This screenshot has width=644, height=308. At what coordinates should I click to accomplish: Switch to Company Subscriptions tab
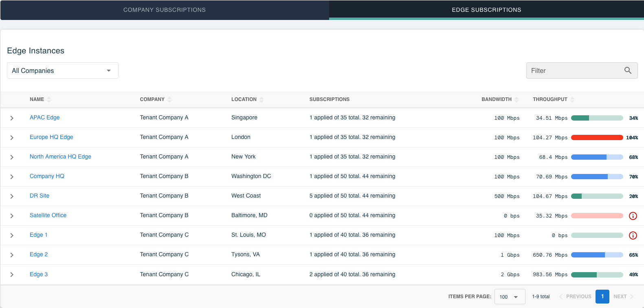click(165, 10)
